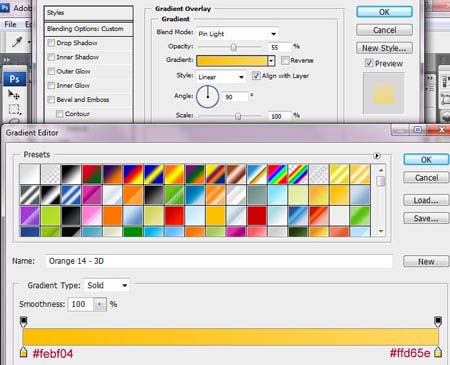Open the File menu in Photoshop
The image size is (450, 365).
click(x=10, y=24)
